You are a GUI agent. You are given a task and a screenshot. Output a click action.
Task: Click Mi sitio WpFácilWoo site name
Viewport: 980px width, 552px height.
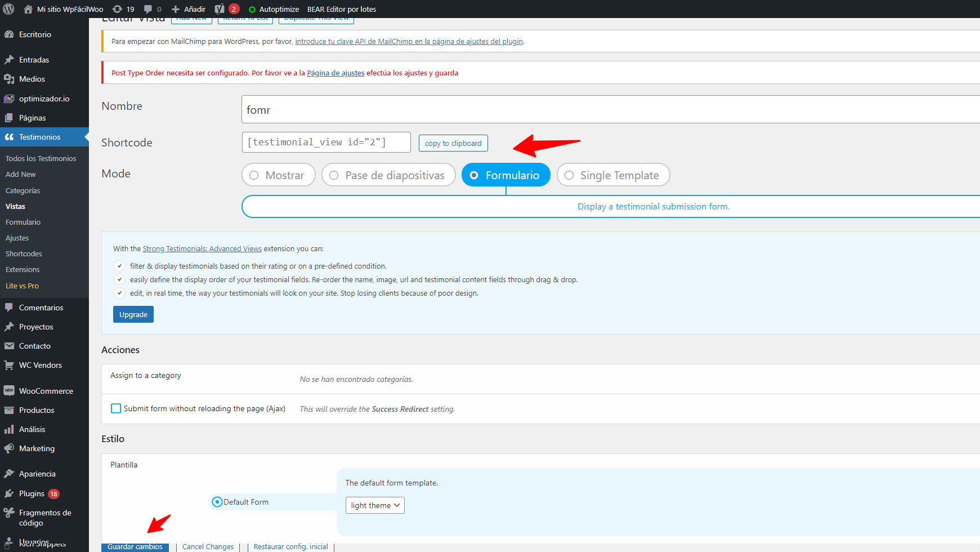(70, 9)
